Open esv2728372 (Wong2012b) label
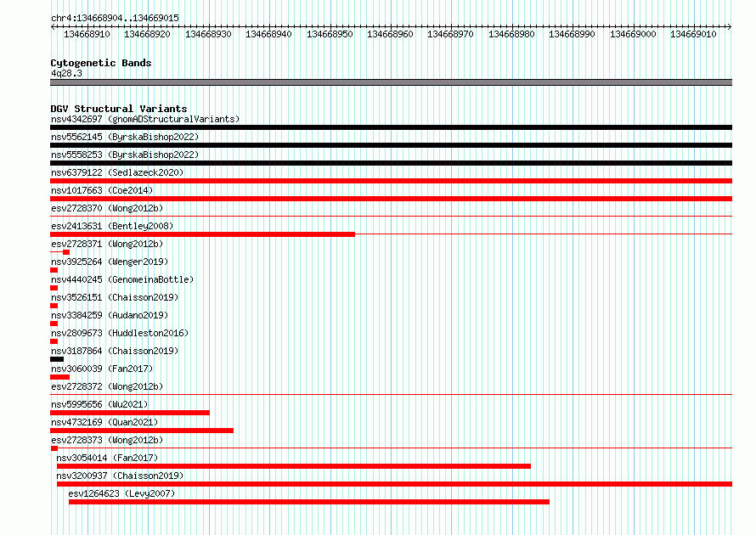The height and width of the screenshot is (535, 756). point(107,386)
